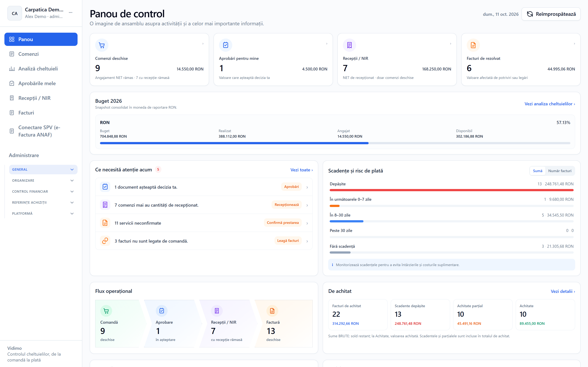The width and height of the screenshot is (588, 367).
Task: Collapse the GENERAL administration section
Action: pyautogui.click(x=43, y=169)
